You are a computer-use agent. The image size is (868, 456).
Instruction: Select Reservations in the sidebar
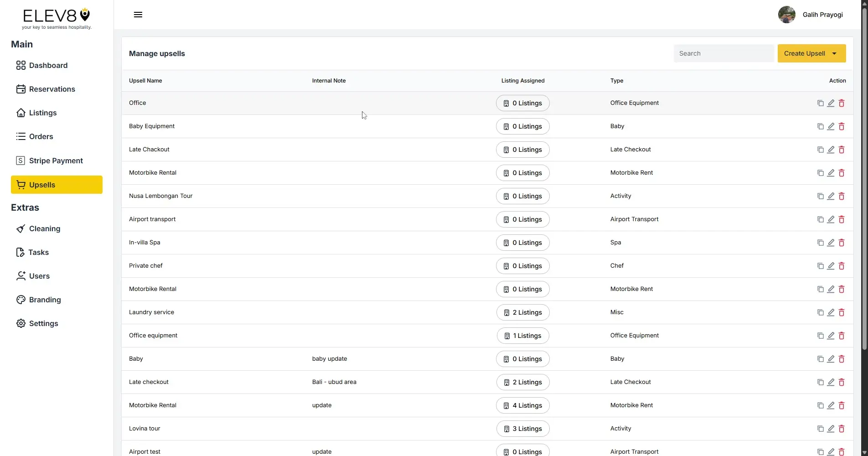point(52,89)
